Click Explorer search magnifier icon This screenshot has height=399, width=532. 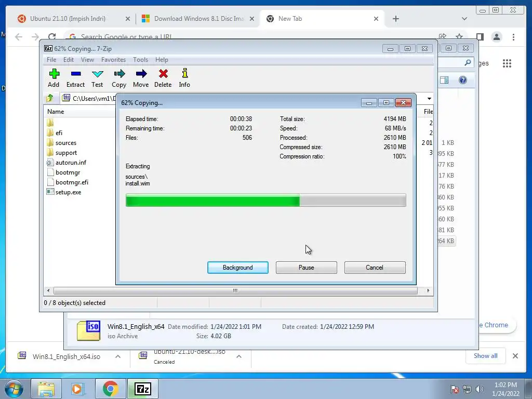pos(468,62)
